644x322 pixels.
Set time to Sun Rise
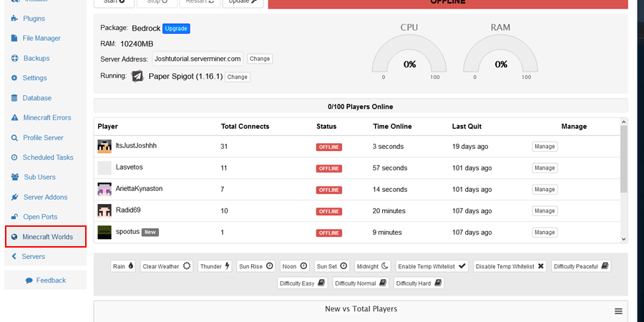[x=256, y=266]
